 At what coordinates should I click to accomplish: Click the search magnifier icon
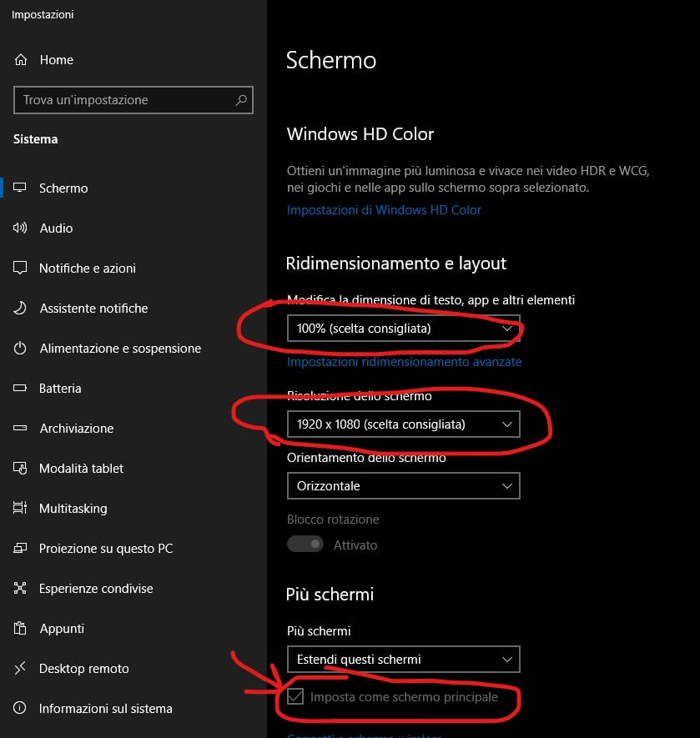[241, 100]
